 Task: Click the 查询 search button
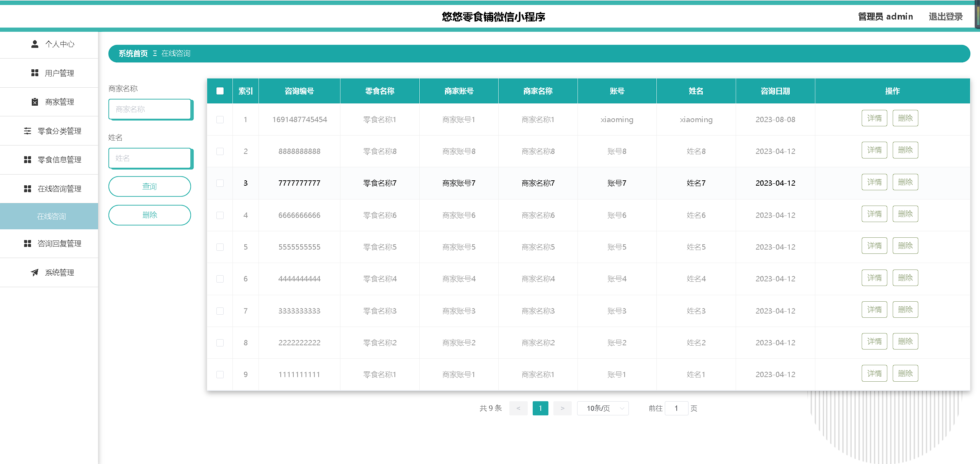(149, 186)
